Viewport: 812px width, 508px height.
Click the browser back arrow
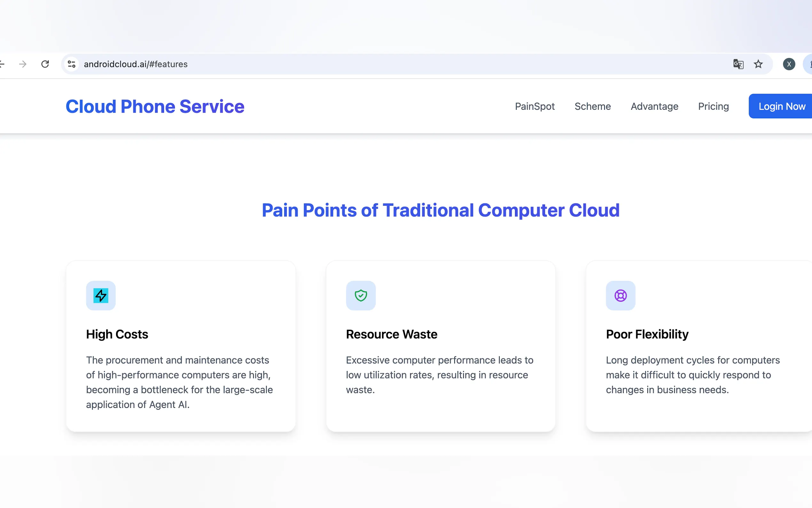[x=2, y=64]
